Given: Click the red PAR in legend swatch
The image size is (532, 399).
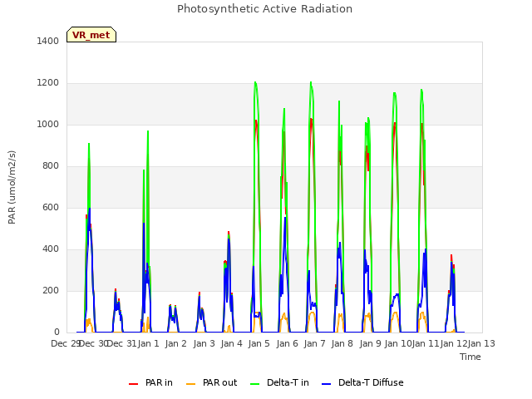Looking at the screenshot, I should point(133,384).
